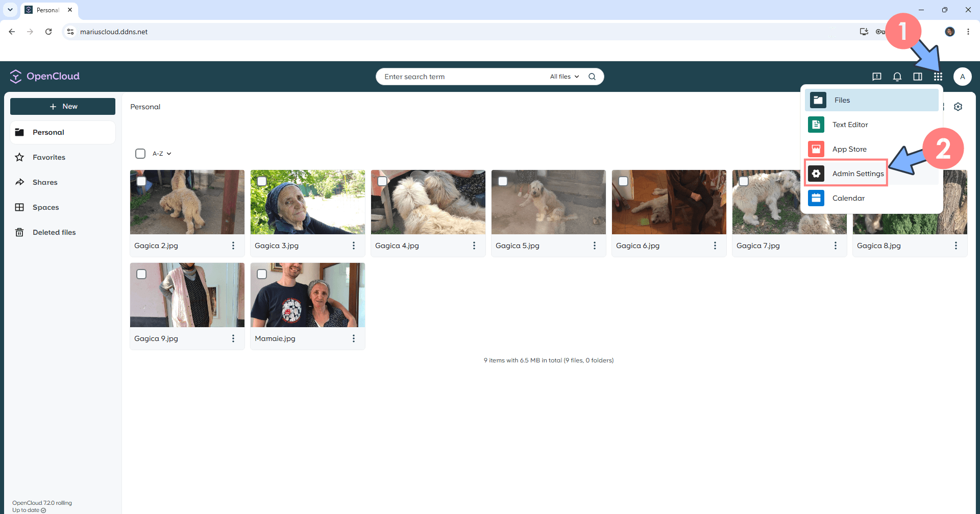Screen dimensions: 980x514
Task: Open Chrome profile avatar
Action: (949, 32)
